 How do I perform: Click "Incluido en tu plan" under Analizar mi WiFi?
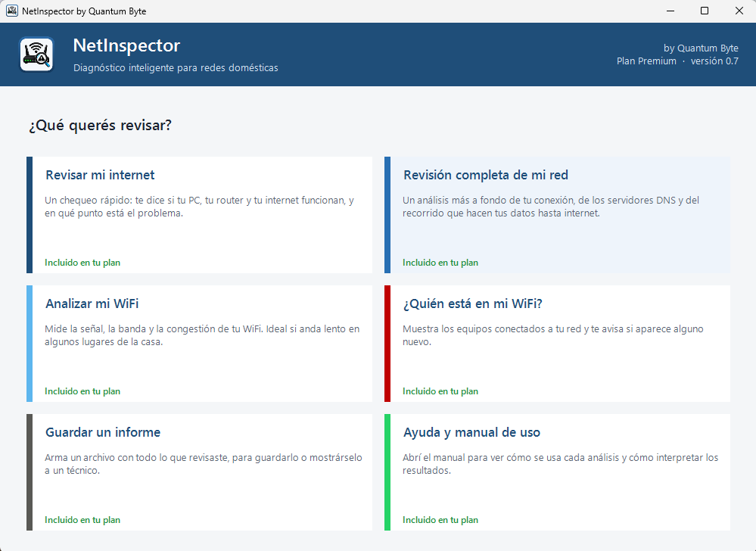(x=82, y=391)
